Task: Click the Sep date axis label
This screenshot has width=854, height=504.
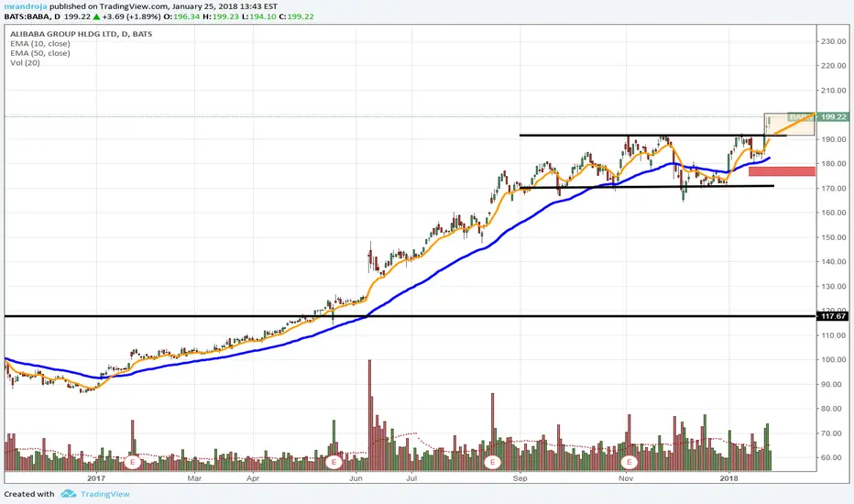Action: click(520, 478)
